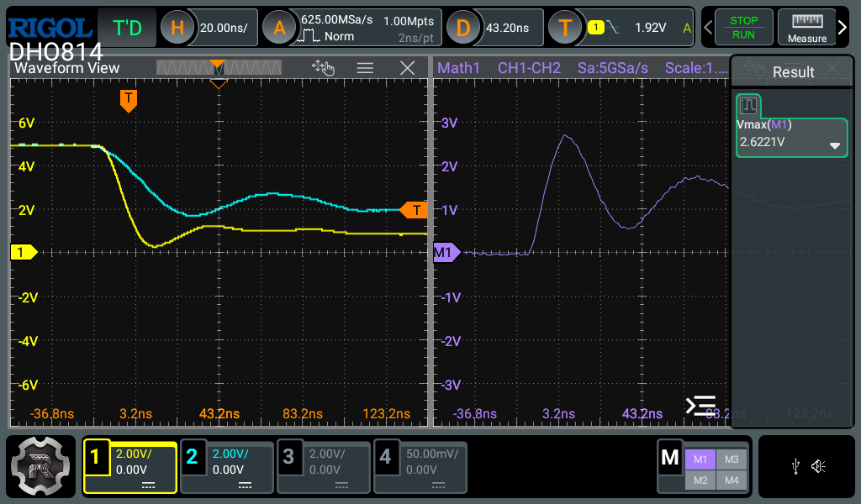This screenshot has width=861, height=504.
Task: Click the speaker sound icon
Action: tap(818, 466)
